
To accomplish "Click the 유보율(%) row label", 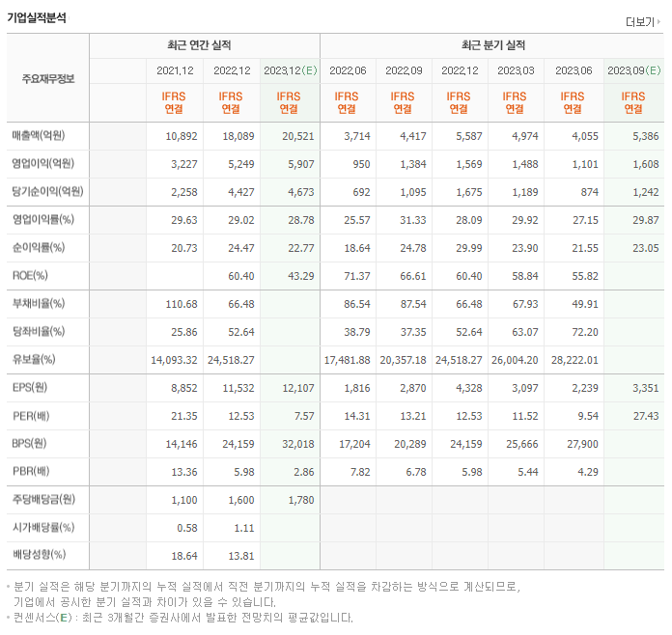I will tap(34, 360).
